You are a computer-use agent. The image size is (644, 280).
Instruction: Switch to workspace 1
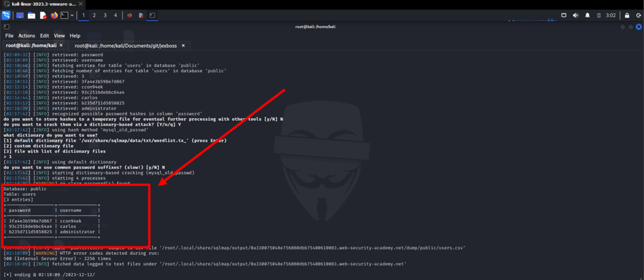(84, 16)
